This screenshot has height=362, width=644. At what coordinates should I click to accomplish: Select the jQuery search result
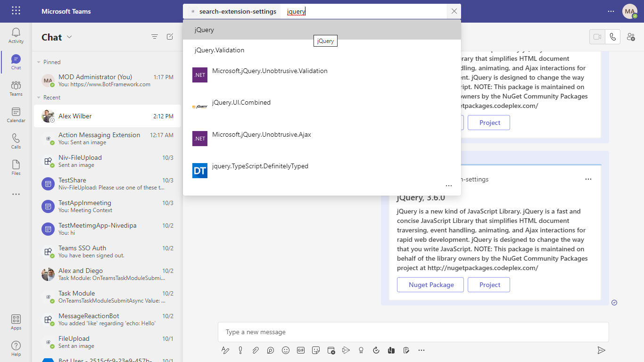coord(322,30)
